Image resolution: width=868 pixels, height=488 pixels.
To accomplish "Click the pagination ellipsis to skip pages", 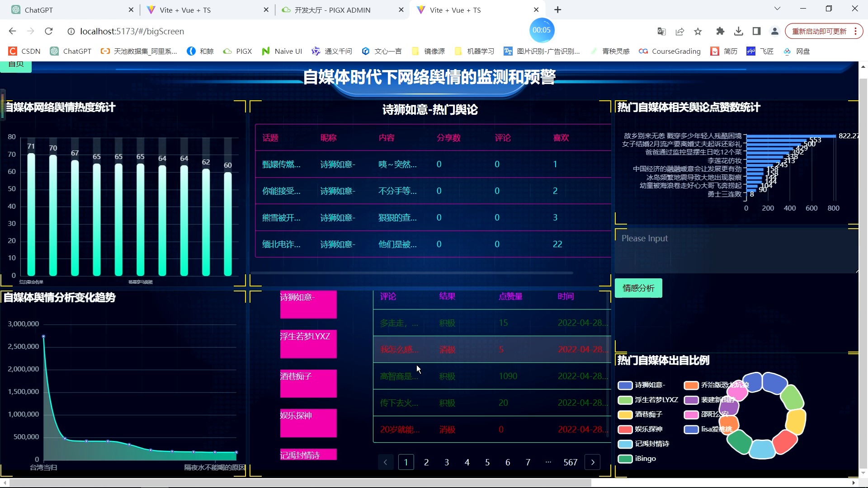I will pos(548,462).
